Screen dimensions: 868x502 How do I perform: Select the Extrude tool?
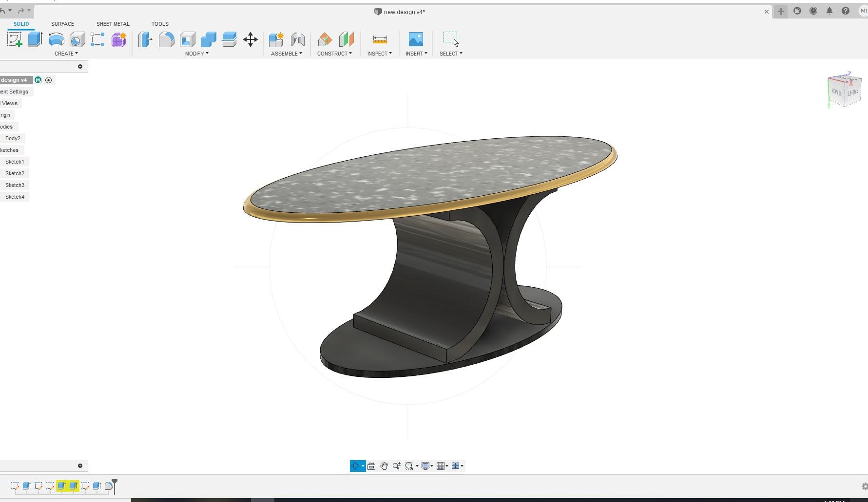click(x=34, y=40)
